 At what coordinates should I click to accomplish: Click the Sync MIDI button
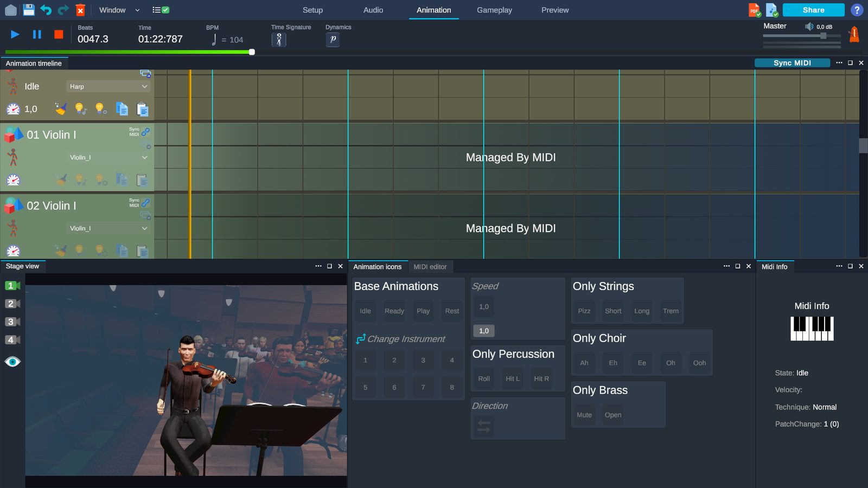click(x=792, y=63)
